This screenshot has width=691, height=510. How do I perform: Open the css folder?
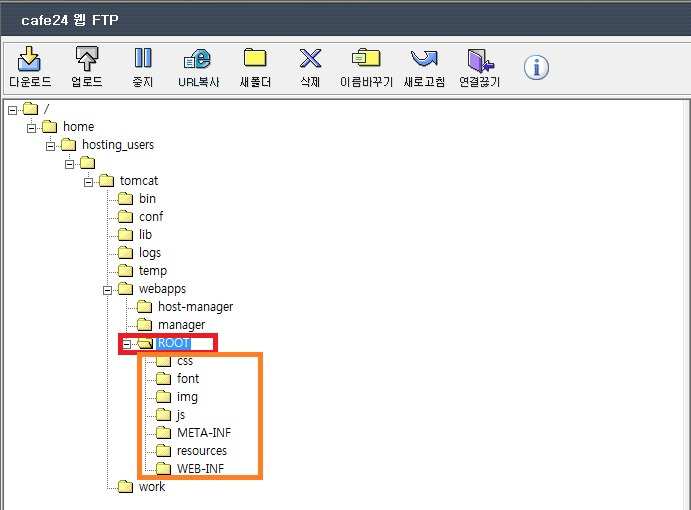pyautogui.click(x=185, y=361)
